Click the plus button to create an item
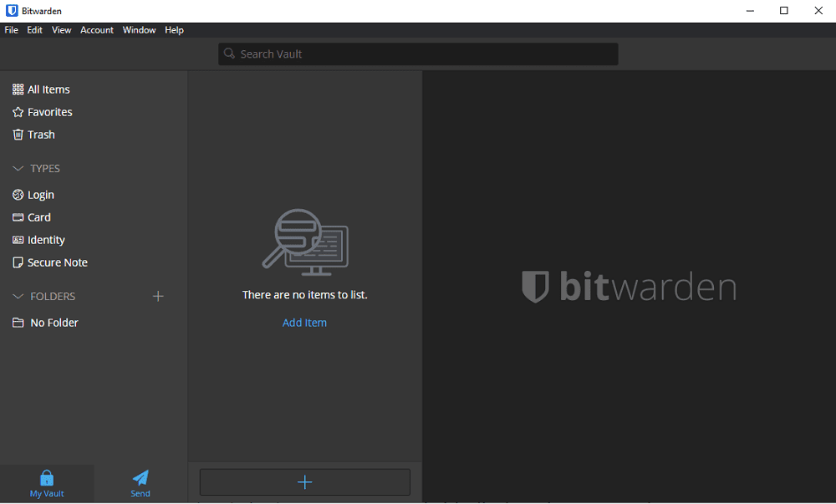The image size is (836, 504). 304,482
